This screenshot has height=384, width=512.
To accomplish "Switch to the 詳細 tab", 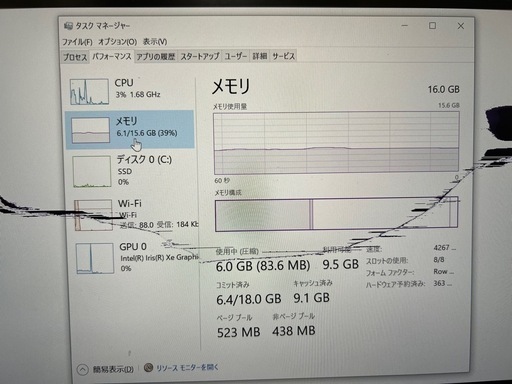I will (x=260, y=56).
